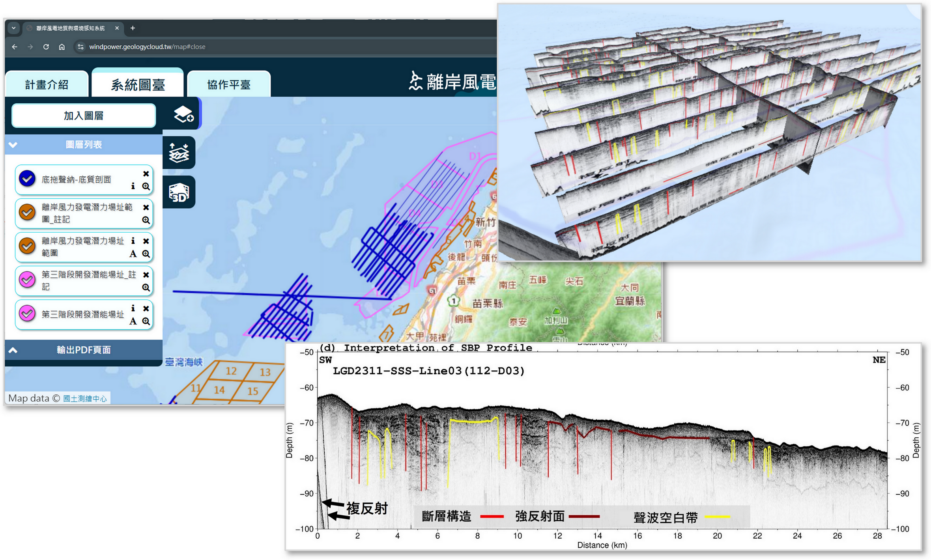931x560 pixels.
Task: Click the add layer stack icon
Action: click(x=183, y=114)
